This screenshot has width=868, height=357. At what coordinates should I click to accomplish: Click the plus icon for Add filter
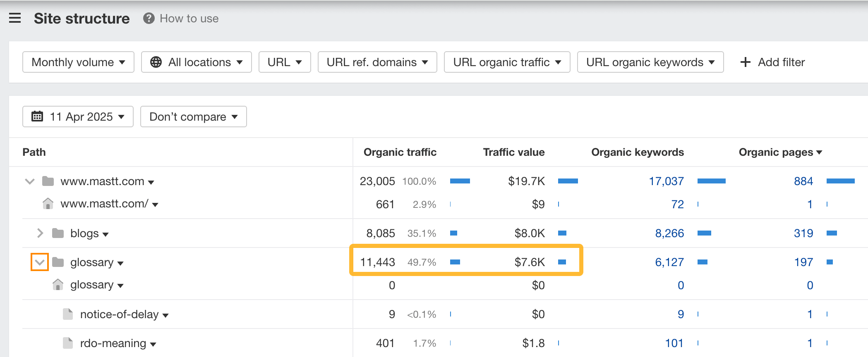tap(745, 62)
